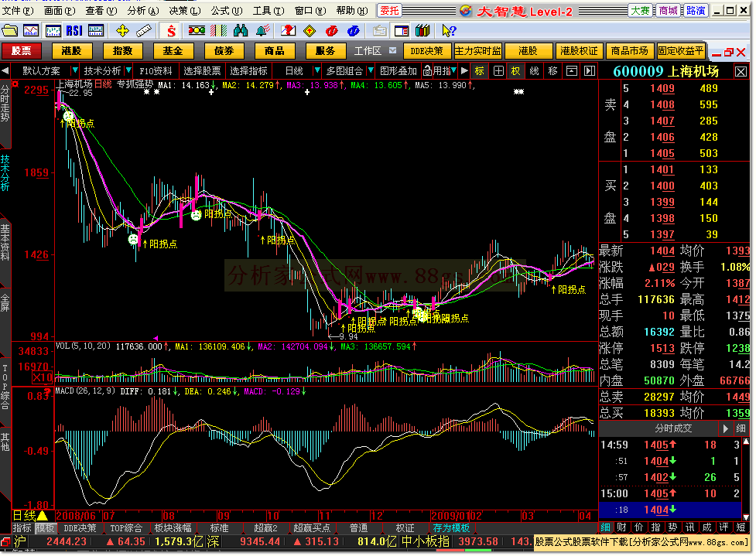
Task: Click the crosshair grid icon in chart toolbar
Action: click(x=498, y=71)
